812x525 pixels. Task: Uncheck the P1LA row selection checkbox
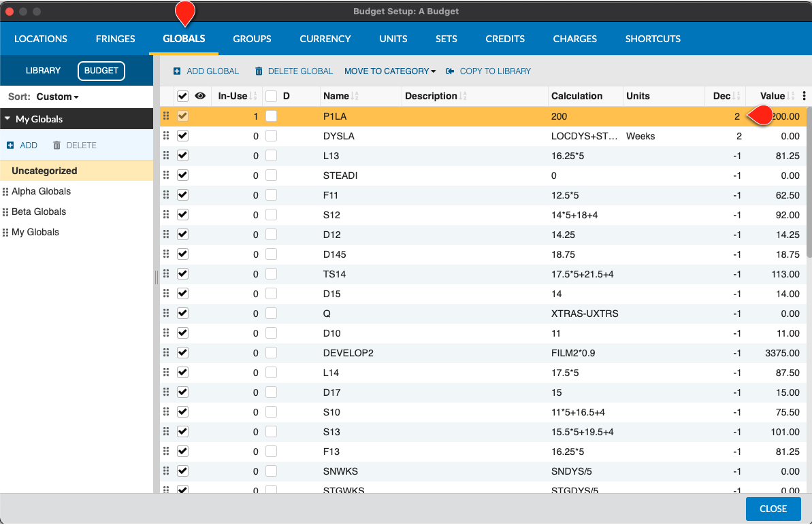tap(182, 116)
